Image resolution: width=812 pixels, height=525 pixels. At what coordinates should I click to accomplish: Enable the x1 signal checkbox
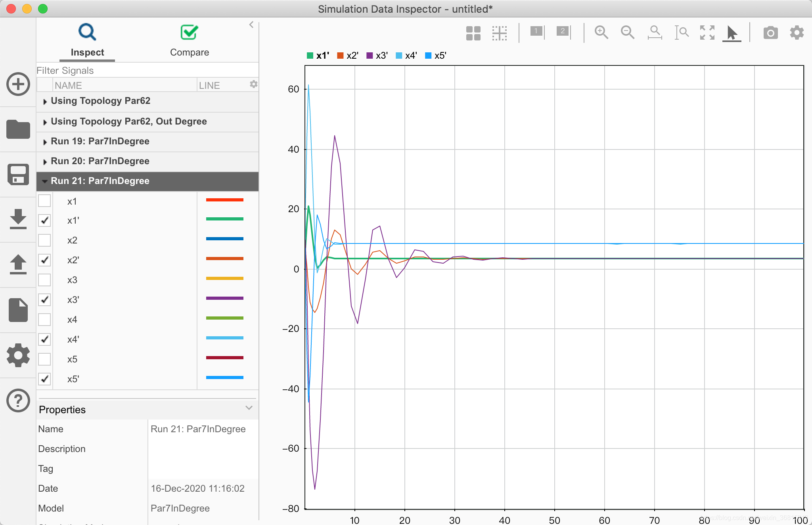(x=44, y=201)
